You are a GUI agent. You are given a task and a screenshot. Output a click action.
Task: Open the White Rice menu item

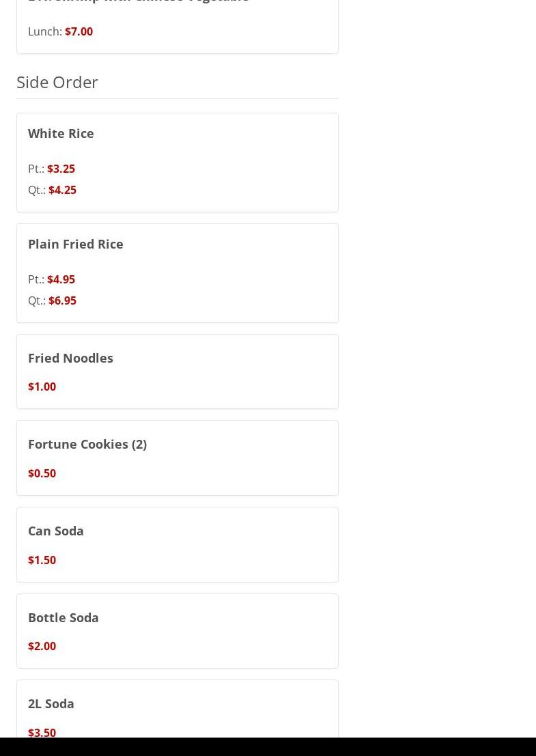point(61,133)
